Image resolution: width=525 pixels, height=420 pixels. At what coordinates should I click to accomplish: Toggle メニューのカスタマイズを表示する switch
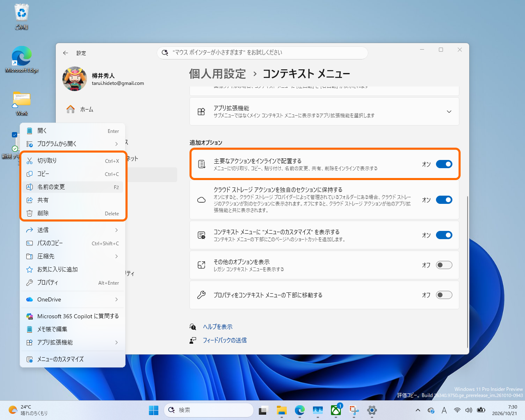(444, 235)
